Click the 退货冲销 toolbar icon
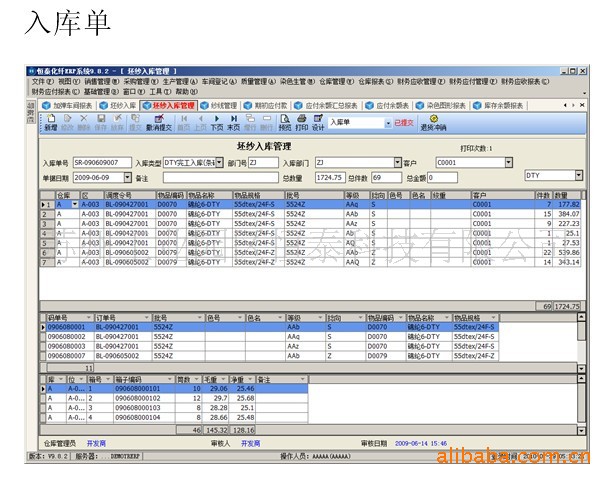This screenshot has width=613, height=484. [433, 123]
